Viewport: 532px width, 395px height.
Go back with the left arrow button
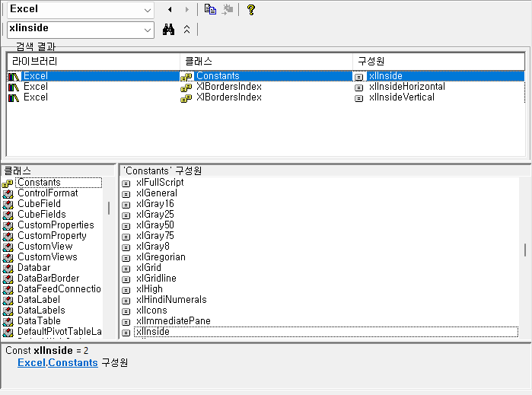(170, 9)
